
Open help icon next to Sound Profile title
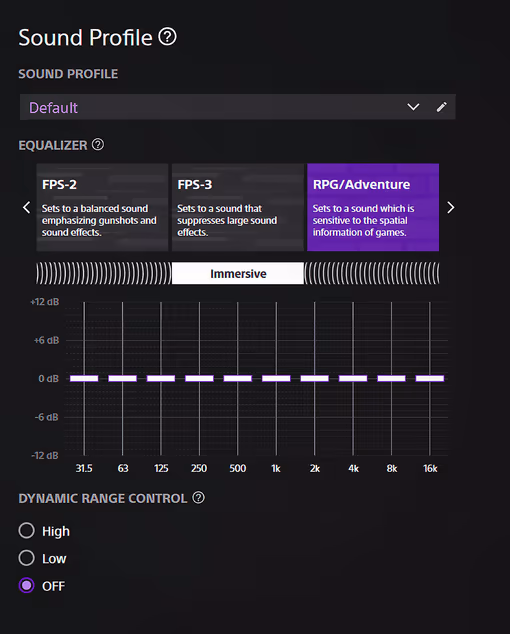167,37
